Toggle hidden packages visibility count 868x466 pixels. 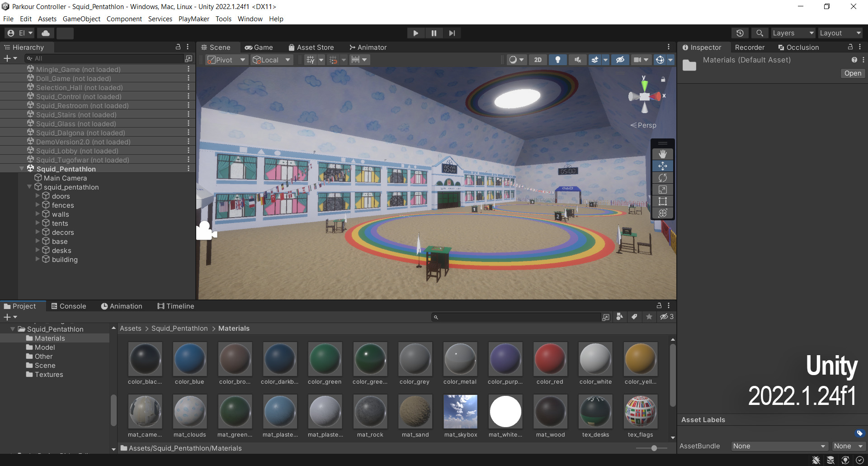point(667,317)
